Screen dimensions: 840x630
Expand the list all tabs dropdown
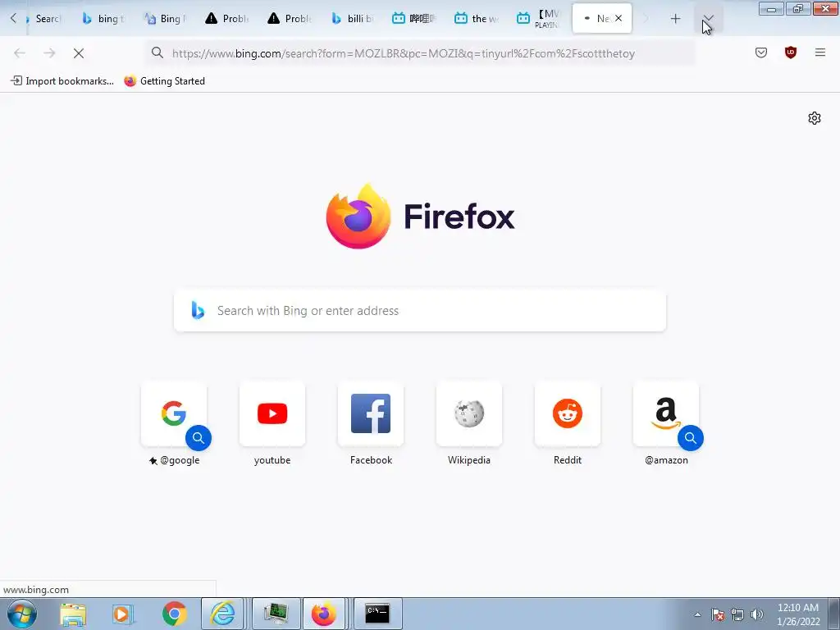coord(708,19)
